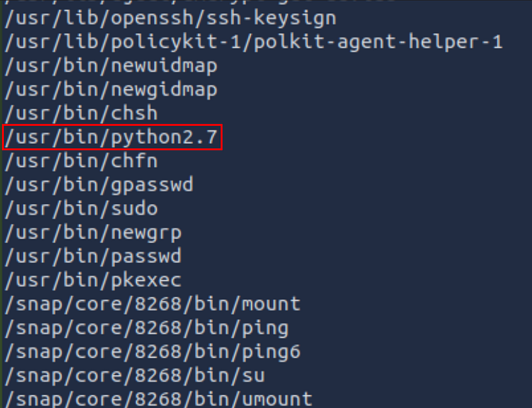This screenshot has width=532, height=408.
Task: Click the /usr/bin/chsh entry
Action: 80,113
